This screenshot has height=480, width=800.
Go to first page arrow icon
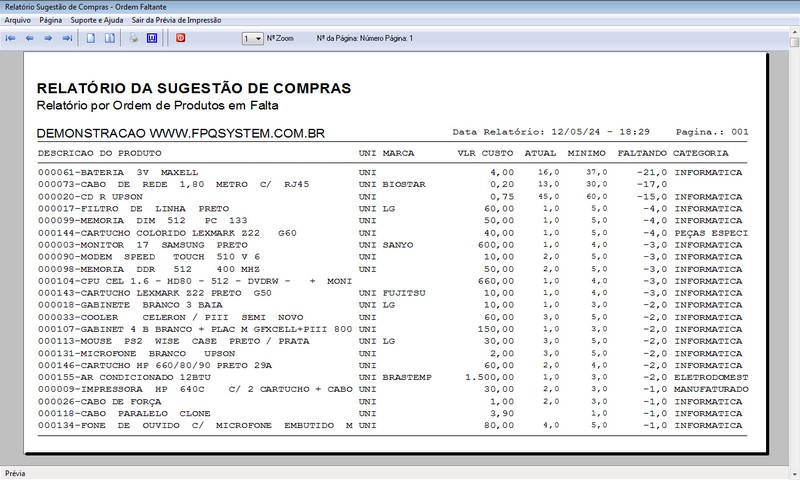pos(10,38)
